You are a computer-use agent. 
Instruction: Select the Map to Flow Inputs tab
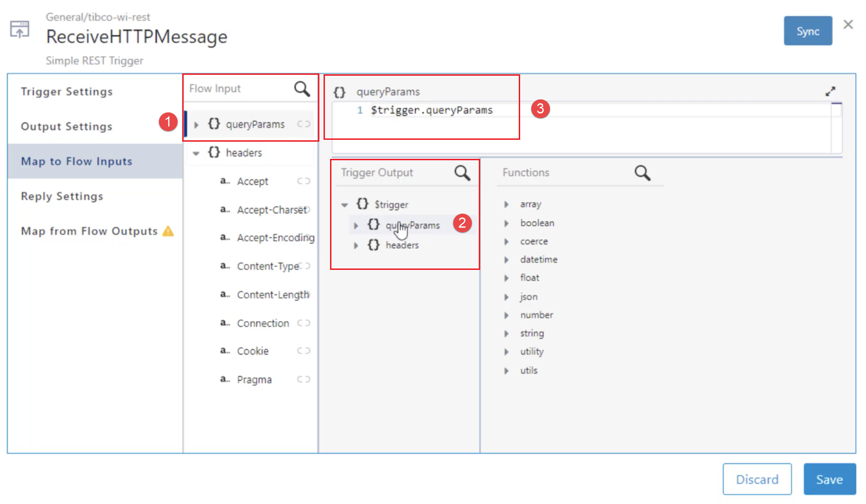95,161
